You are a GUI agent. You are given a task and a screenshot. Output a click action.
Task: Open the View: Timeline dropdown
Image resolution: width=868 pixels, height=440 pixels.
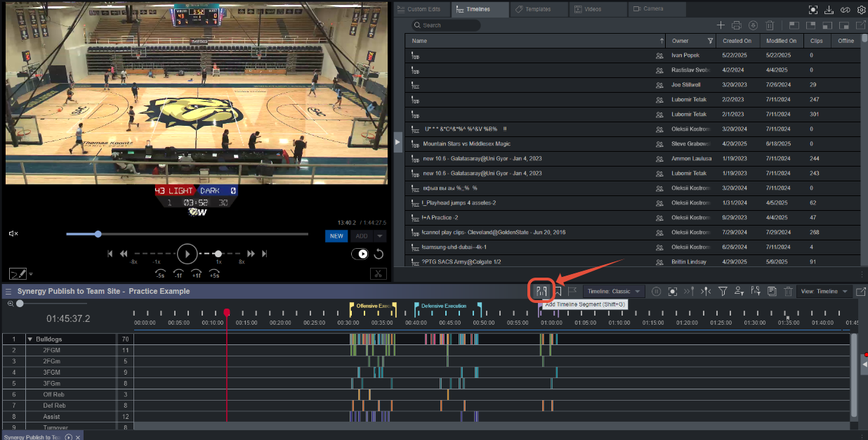[x=824, y=291]
